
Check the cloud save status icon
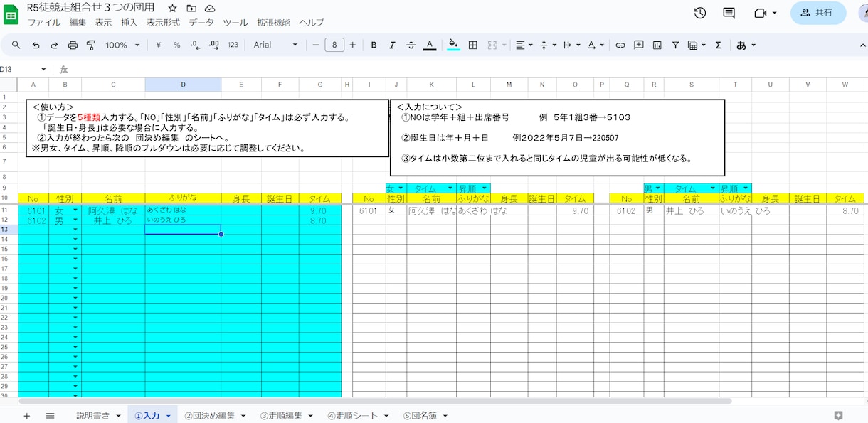[x=209, y=9]
